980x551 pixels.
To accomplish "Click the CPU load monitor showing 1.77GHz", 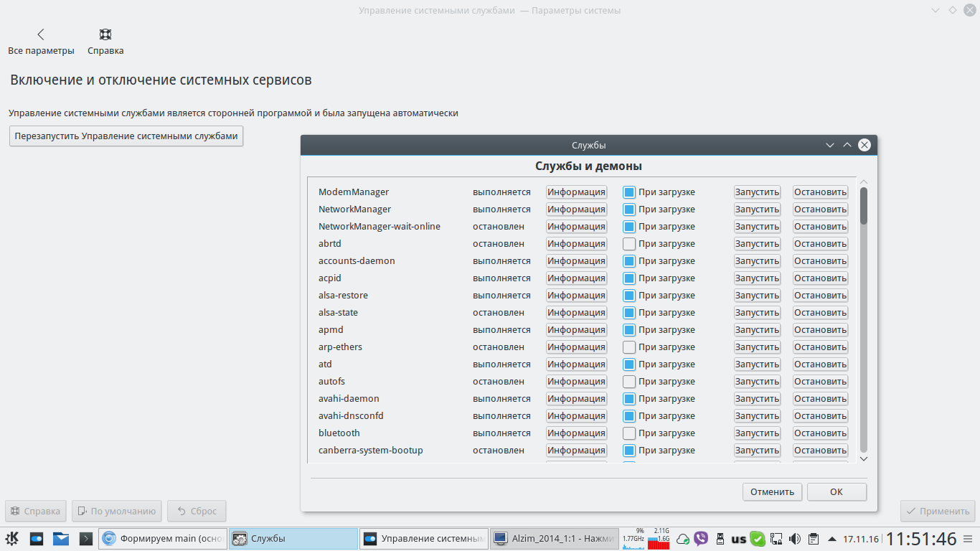I will (x=633, y=539).
